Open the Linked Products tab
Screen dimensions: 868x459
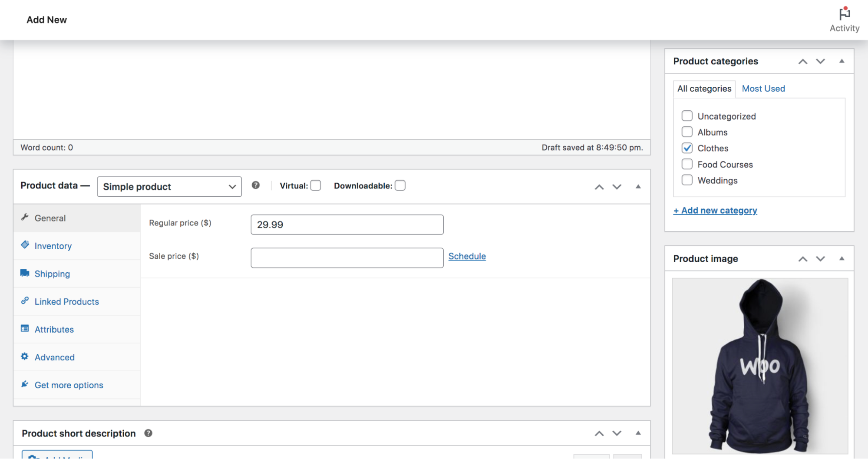pyautogui.click(x=77, y=301)
